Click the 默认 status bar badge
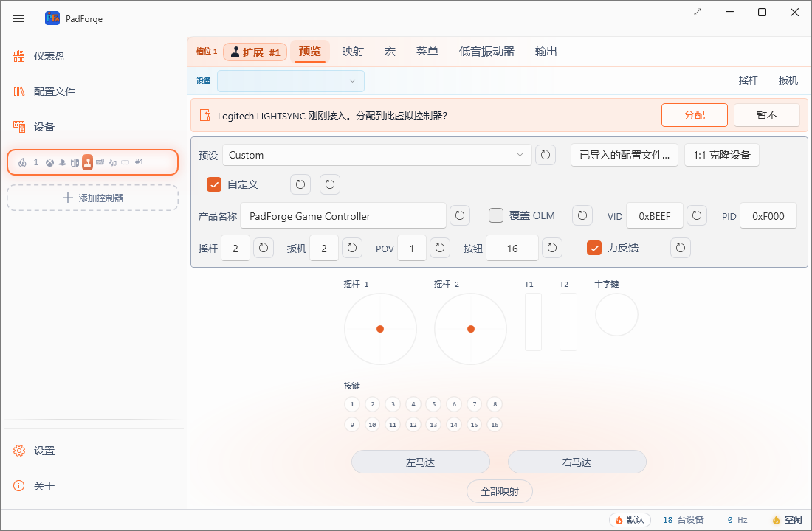Viewport: 812px width, 531px height. click(x=630, y=520)
